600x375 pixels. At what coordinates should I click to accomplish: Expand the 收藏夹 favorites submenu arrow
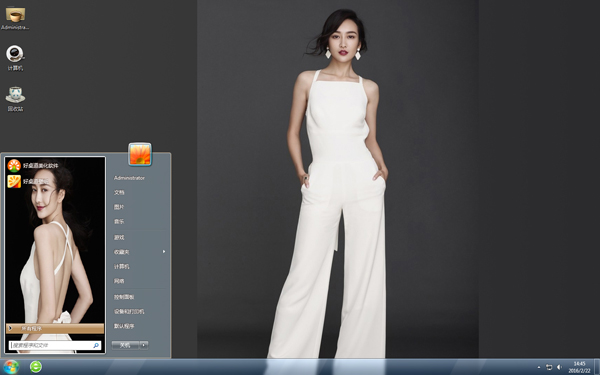164,251
